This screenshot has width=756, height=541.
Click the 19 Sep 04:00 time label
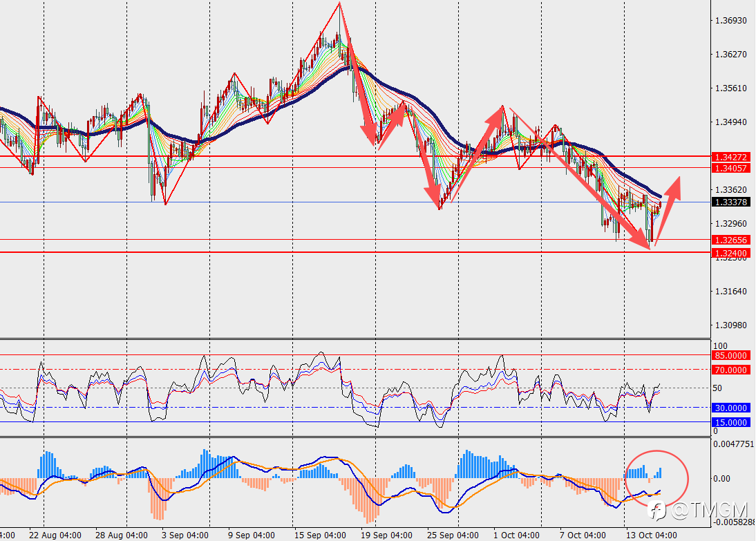[x=387, y=535]
